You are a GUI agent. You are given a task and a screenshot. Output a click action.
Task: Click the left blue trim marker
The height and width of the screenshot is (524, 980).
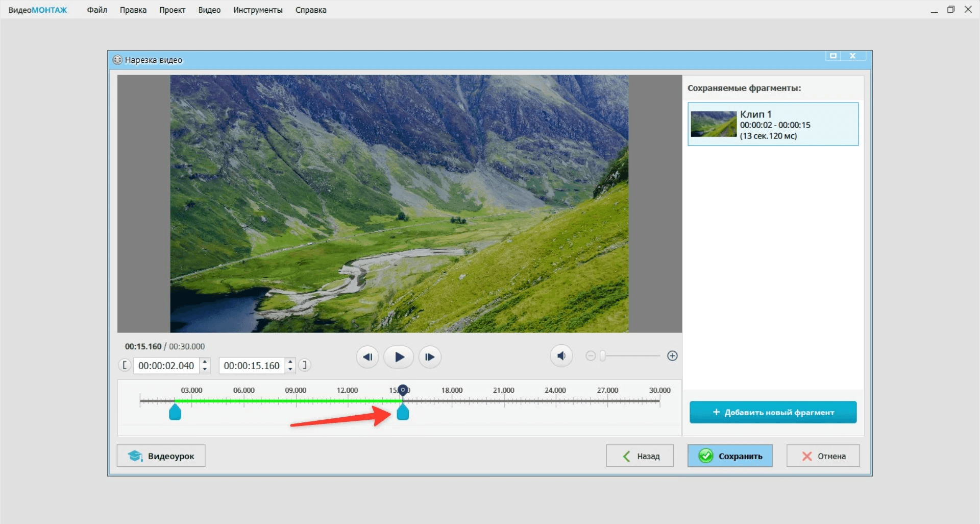(x=175, y=412)
